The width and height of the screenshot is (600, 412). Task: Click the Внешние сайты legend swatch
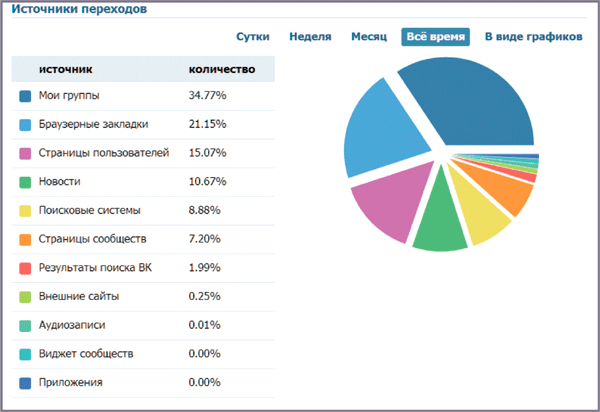(25, 297)
